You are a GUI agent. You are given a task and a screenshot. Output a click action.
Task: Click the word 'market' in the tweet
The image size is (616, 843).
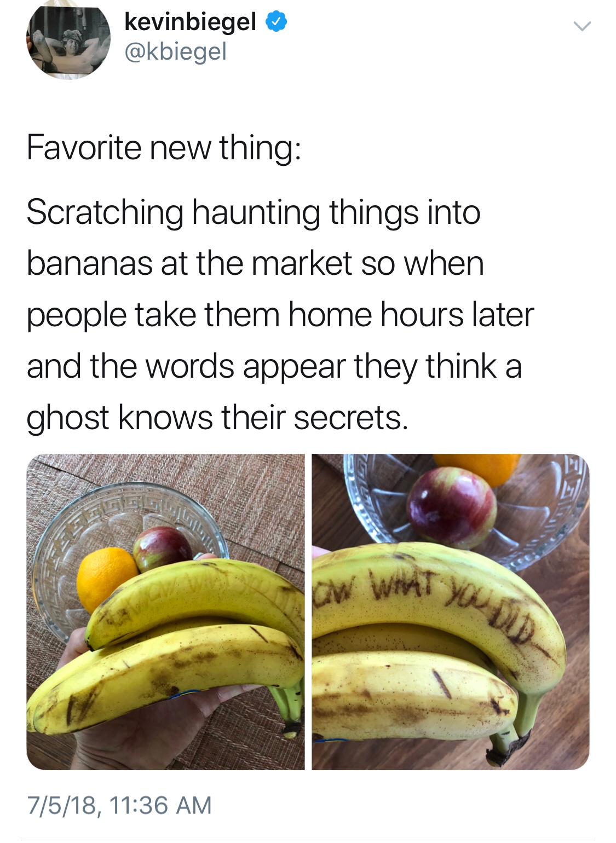(301, 263)
